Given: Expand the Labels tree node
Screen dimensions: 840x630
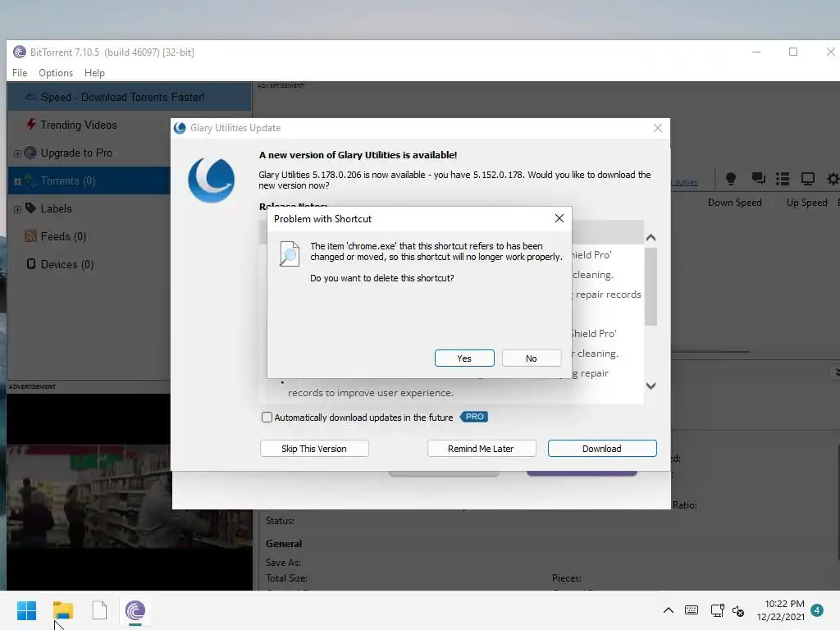Looking at the screenshot, I should pyautogui.click(x=17, y=209).
